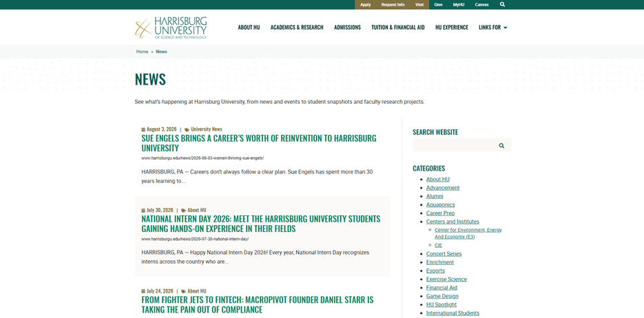Open Academics & Research menu
Image resolution: width=644 pixels, height=318 pixels.
coord(297,28)
